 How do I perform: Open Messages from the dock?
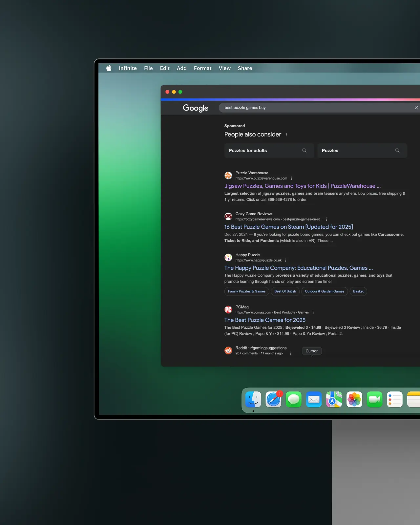[x=294, y=400]
